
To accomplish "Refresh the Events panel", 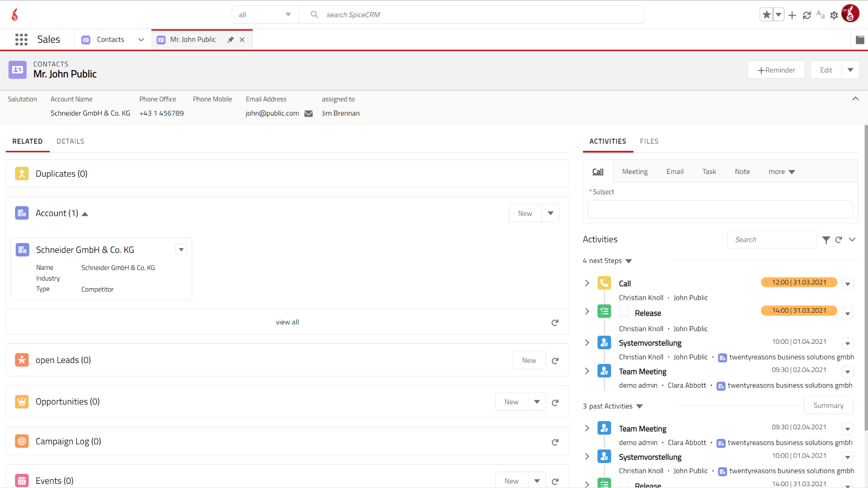I will click(x=555, y=481).
